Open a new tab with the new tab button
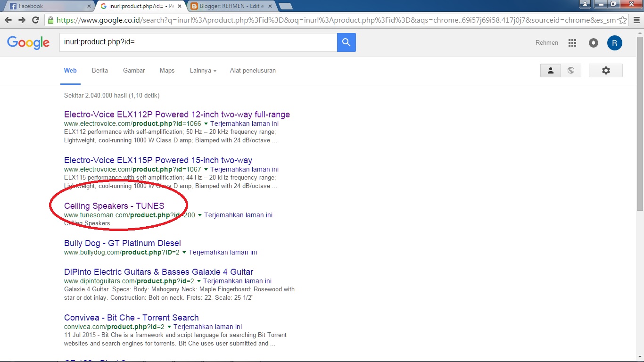The height and width of the screenshot is (362, 644). [x=286, y=6]
